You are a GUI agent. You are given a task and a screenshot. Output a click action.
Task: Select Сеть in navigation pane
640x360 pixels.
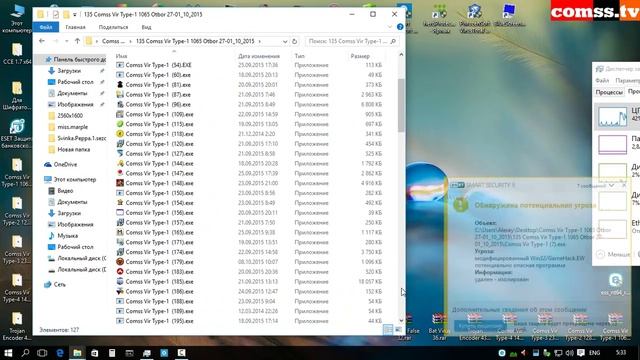pos(59,284)
